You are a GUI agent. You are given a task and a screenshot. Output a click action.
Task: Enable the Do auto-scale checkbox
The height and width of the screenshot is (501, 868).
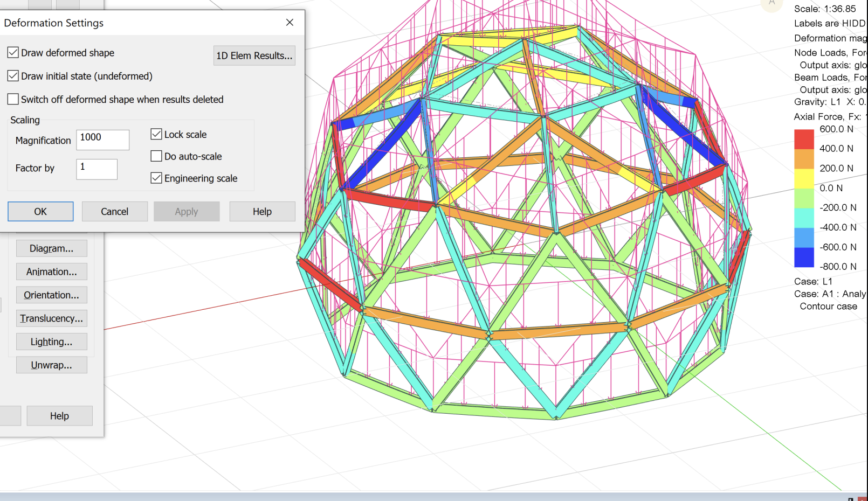[x=156, y=156]
